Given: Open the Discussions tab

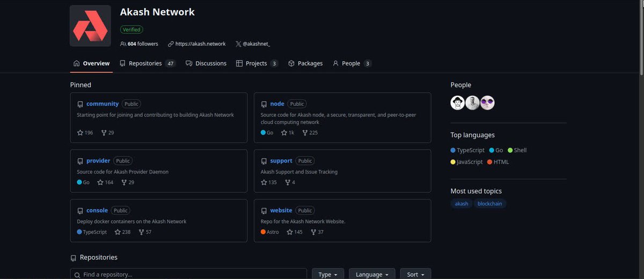Looking at the screenshot, I should [x=206, y=63].
